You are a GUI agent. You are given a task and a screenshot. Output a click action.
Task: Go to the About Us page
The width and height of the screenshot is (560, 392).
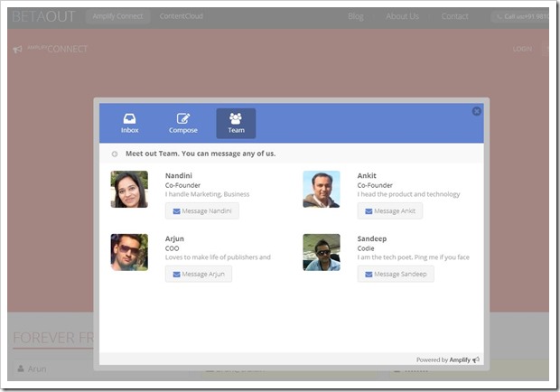(402, 16)
